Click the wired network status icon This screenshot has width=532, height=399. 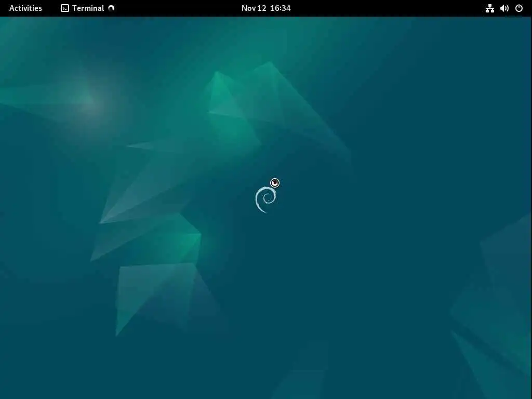coord(489,8)
